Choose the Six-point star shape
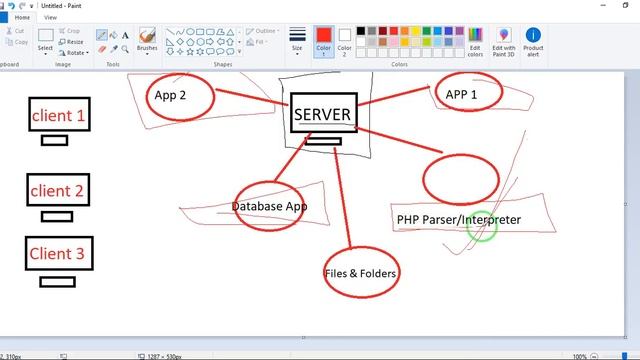640x360 pixels. (200, 51)
